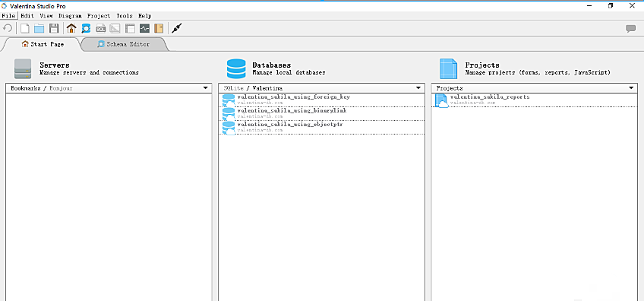Open the chat bubble feedback icon

pyautogui.click(x=630, y=28)
